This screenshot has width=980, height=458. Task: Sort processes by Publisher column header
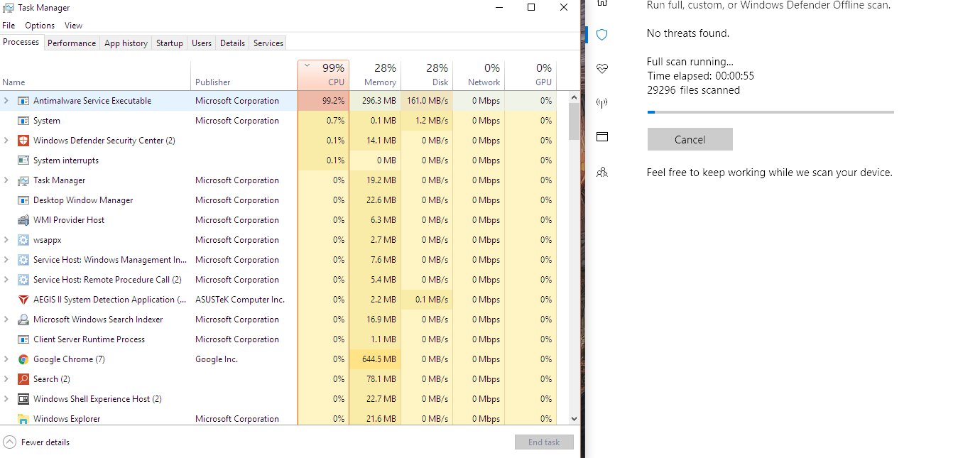(244, 75)
